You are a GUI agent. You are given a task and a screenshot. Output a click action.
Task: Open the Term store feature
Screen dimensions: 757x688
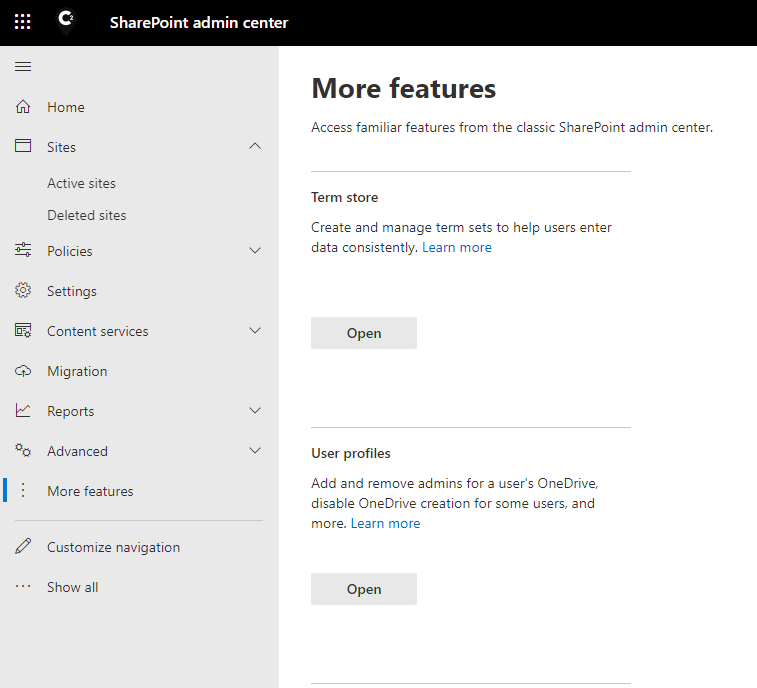coord(364,333)
